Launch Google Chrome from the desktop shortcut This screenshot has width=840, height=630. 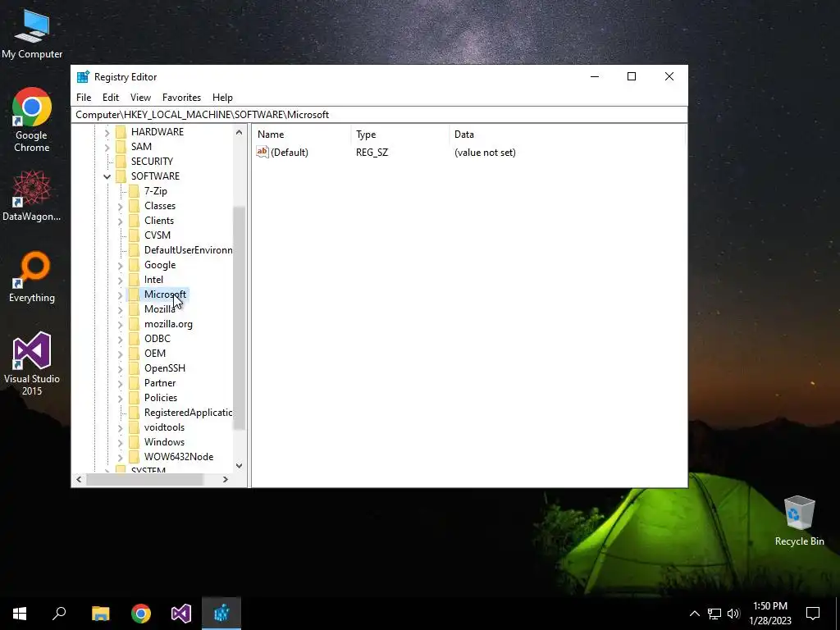pyautogui.click(x=32, y=120)
